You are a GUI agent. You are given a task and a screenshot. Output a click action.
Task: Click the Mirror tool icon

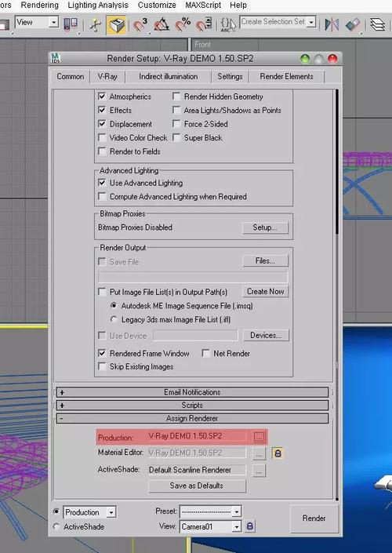tap(332, 24)
